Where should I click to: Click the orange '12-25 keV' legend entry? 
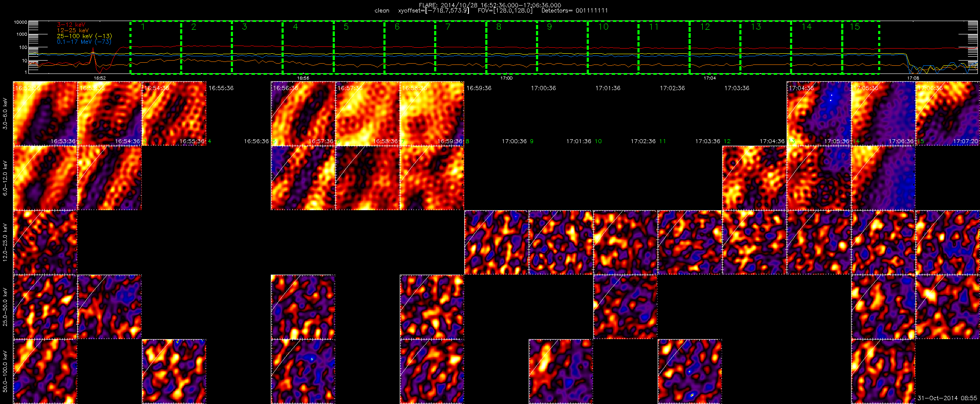(x=73, y=31)
